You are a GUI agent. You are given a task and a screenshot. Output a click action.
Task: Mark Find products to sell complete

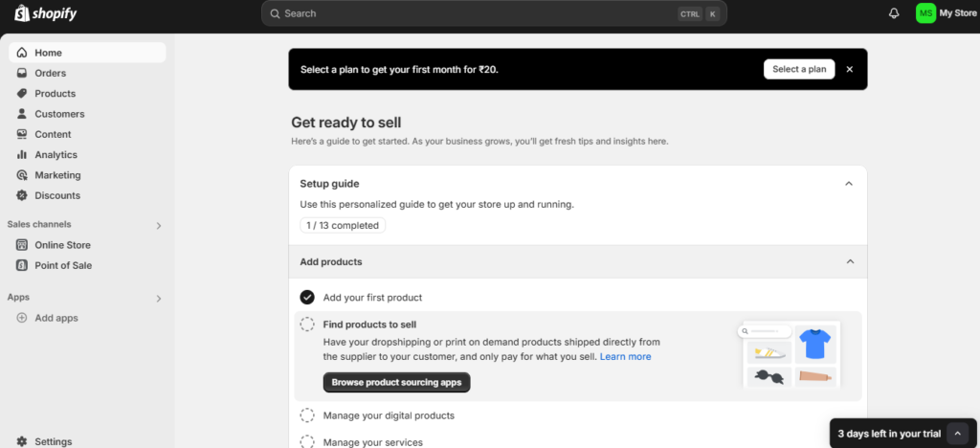click(x=307, y=325)
